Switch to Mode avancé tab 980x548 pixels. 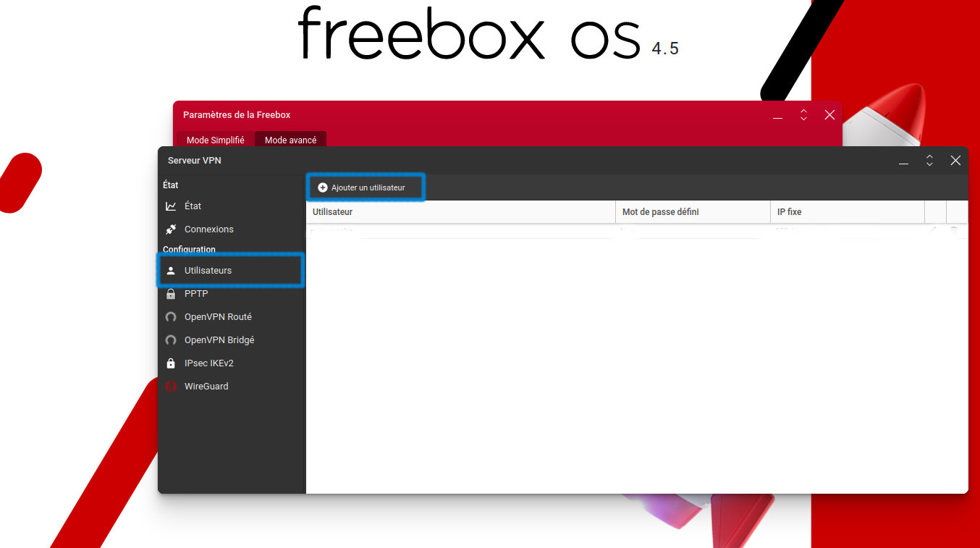point(291,140)
